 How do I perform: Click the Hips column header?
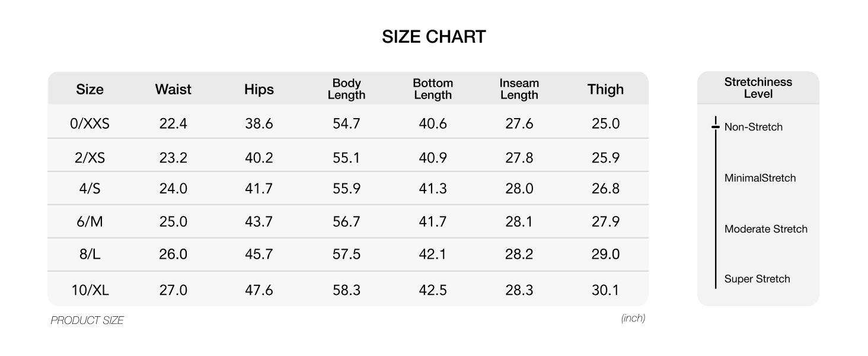click(259, 89)
